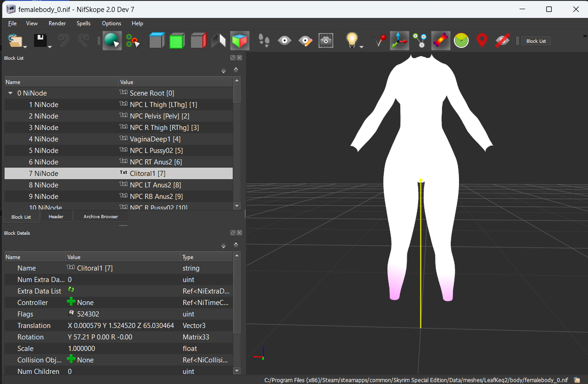Close the Block List panel

click(x=239, y=58)
